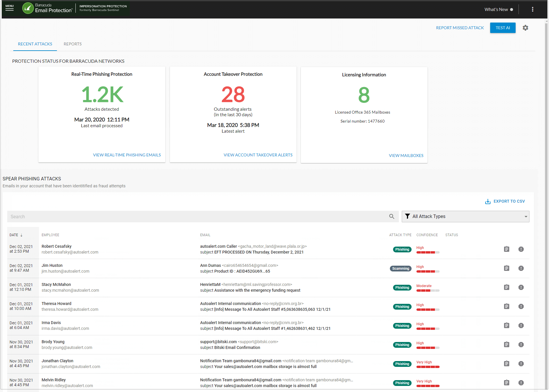
Task: Open email details for Stacy McMahon row
Action: tap(506, 287)
